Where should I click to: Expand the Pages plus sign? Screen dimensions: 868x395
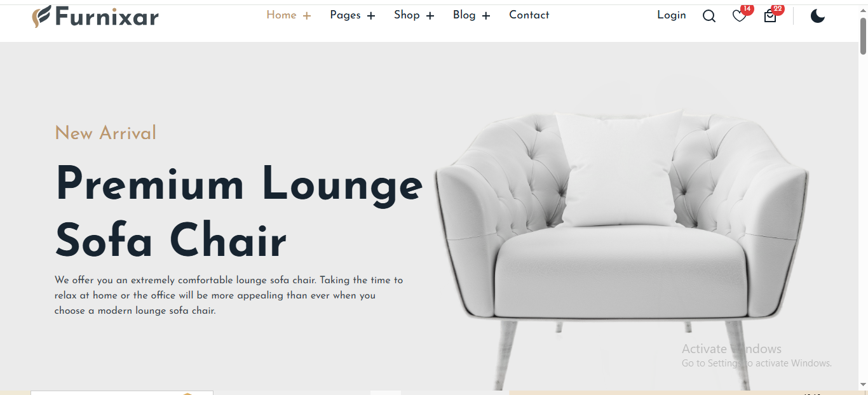tap(371, 16)
